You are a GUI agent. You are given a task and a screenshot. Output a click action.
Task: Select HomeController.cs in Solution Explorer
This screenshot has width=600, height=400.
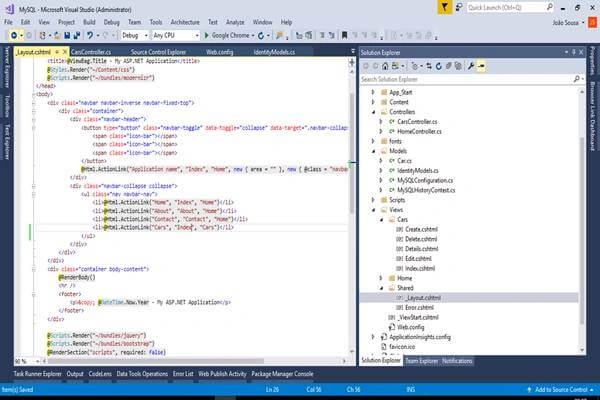pos(419,132)
